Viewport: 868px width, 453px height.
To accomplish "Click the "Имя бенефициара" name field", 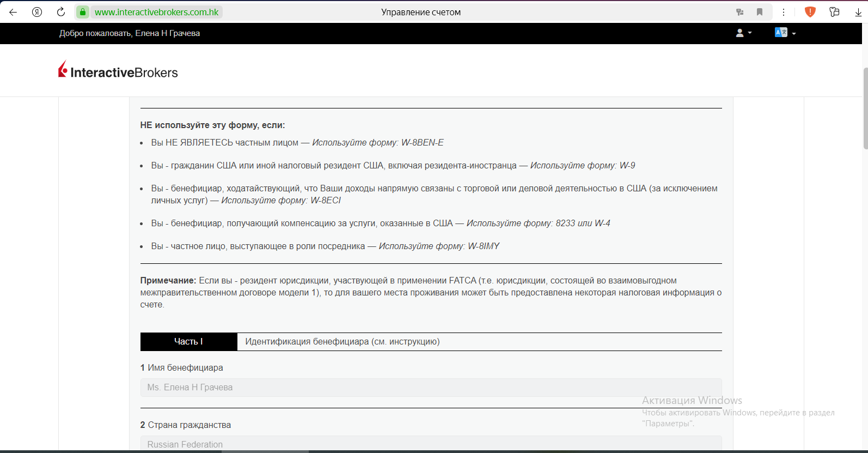I will (431, 388).
